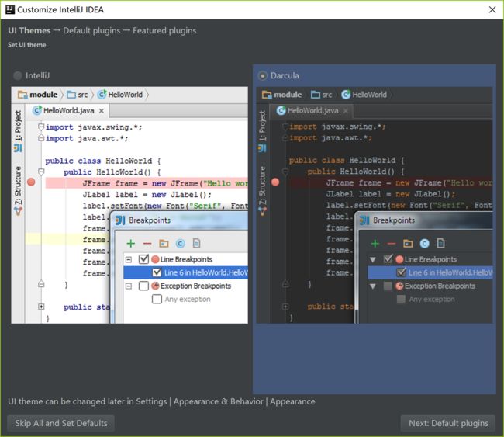Click the Breakpoints dialog icon in light preview

tap(120, 220)
